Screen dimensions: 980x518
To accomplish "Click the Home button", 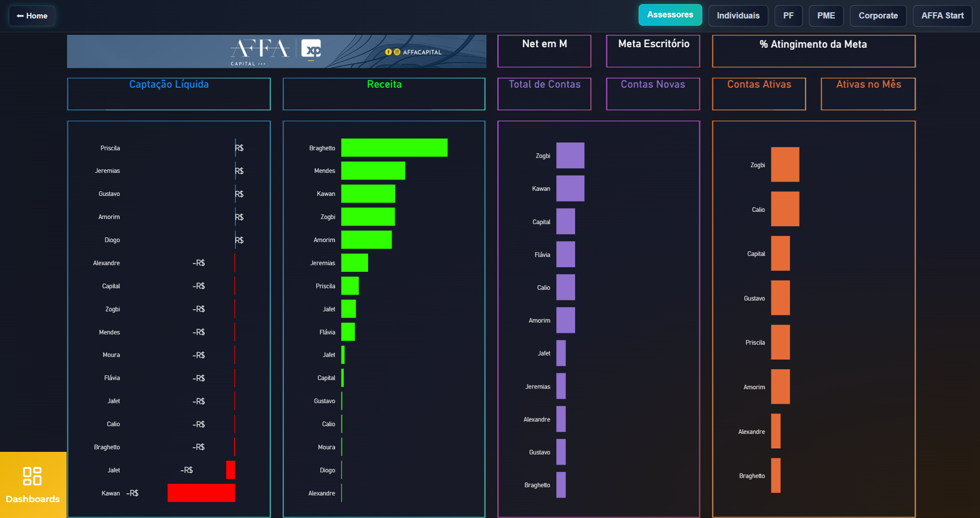I will [32, 16].
